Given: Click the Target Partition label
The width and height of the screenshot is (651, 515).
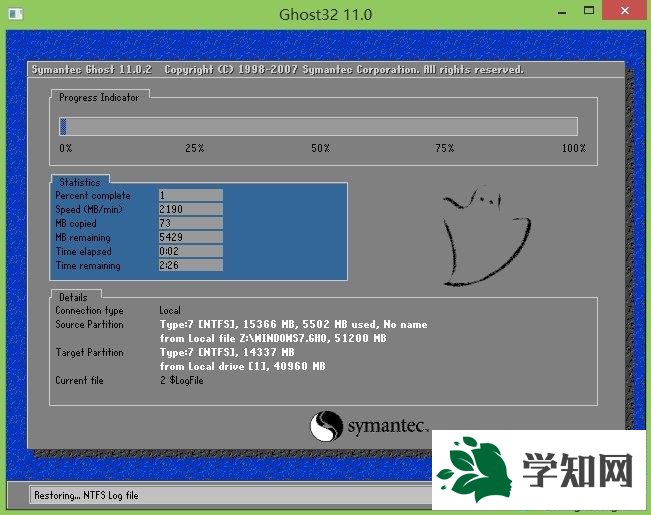Looking at the screenshot, I should (90, 353).
